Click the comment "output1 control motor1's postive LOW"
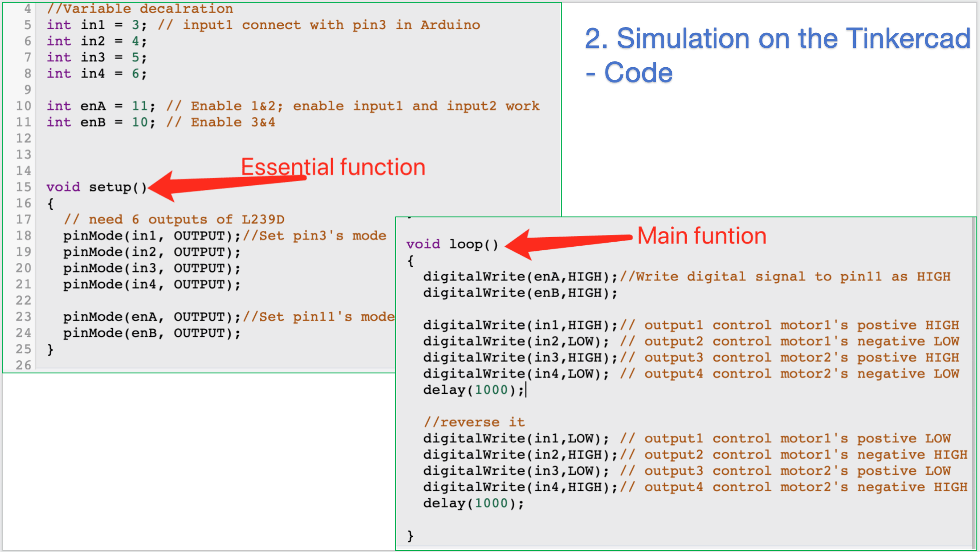Viewport: 980px width, 552px height. click(x=798, y=439)
